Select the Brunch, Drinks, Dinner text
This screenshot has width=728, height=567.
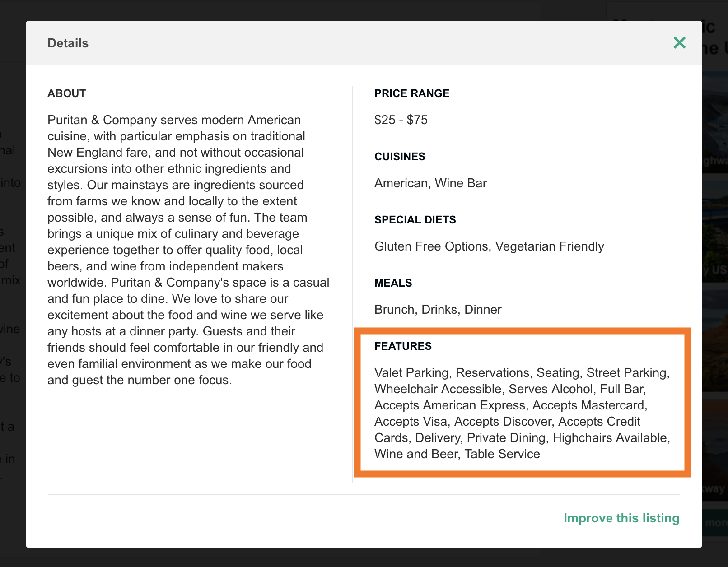pyautogui.click(x=438, y=310)
